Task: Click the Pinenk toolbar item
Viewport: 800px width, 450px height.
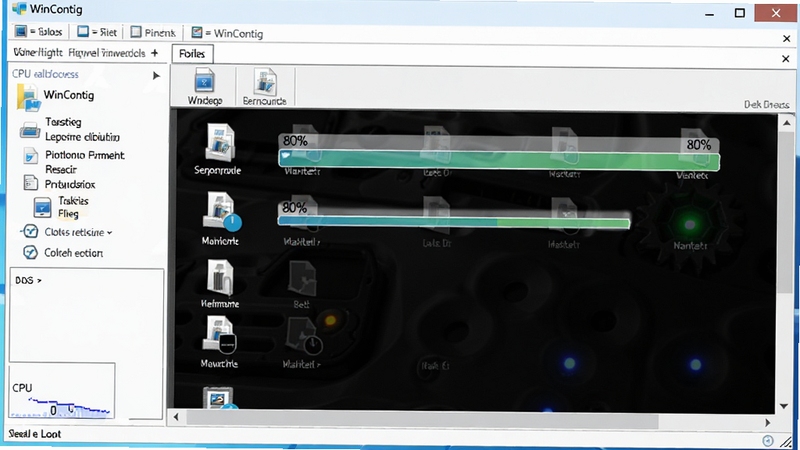Action: click(x=153, y=32)
